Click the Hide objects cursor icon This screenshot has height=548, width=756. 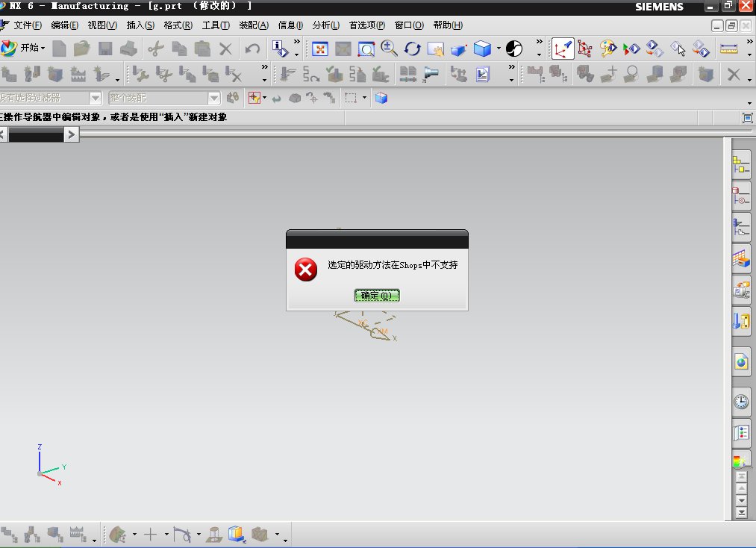[678, 49]
